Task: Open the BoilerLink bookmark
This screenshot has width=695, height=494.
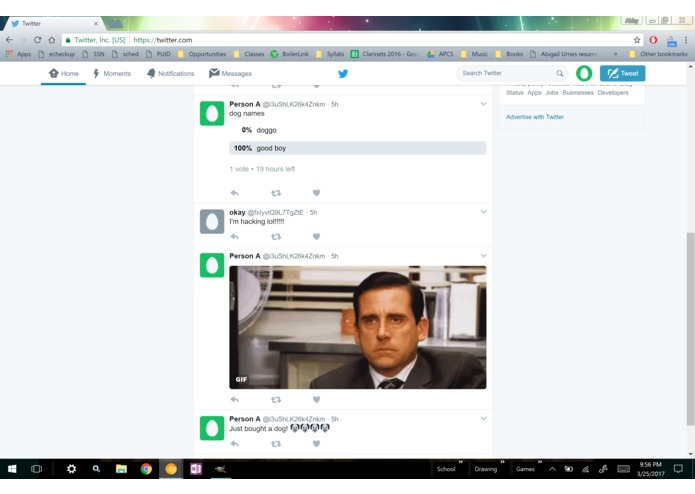Action: (290, 54)
